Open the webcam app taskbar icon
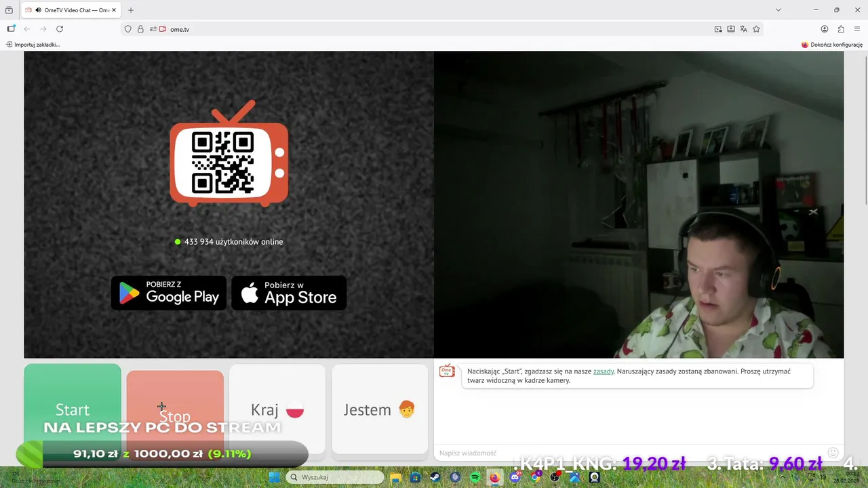The height and width of the screenshot is (488, 868). (x=595, y=477)
